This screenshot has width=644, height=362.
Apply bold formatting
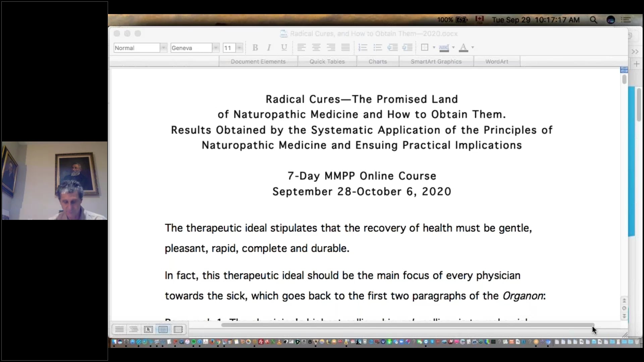coord(255,48)
